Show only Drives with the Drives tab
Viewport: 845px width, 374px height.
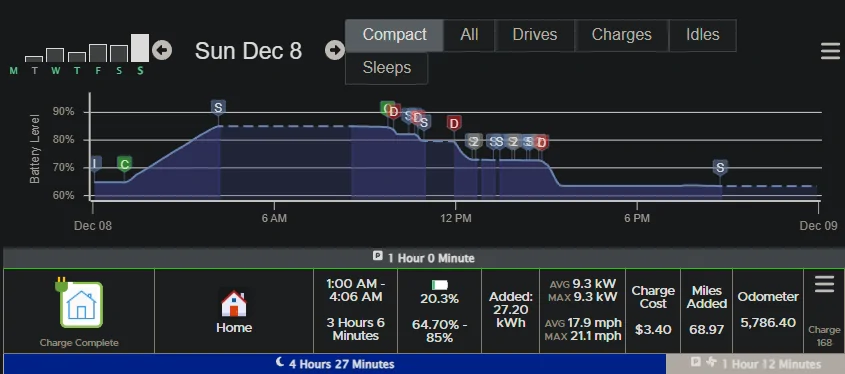535,35
